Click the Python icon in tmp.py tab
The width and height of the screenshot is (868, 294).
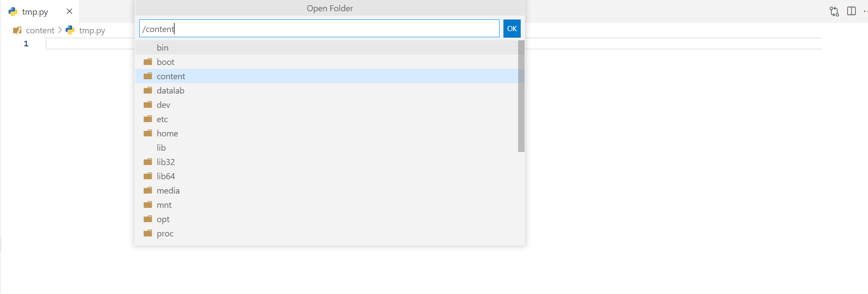click(x=13, y=12)
